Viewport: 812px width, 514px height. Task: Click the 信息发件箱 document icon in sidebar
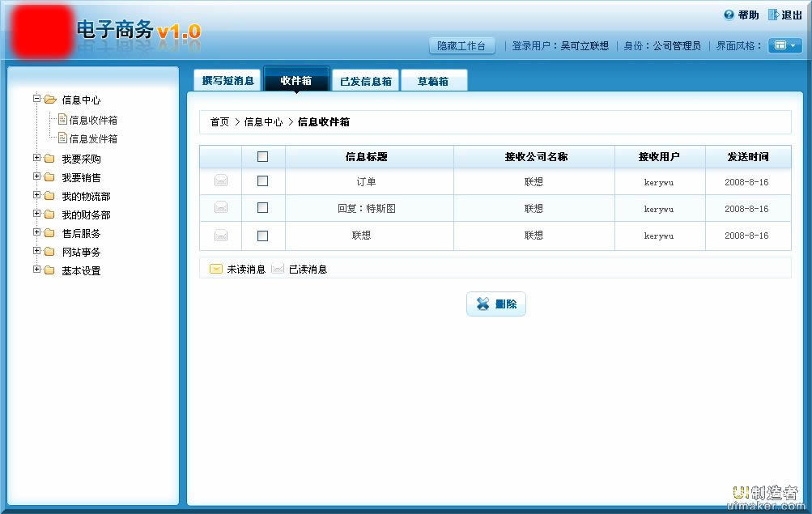(62, 138)
